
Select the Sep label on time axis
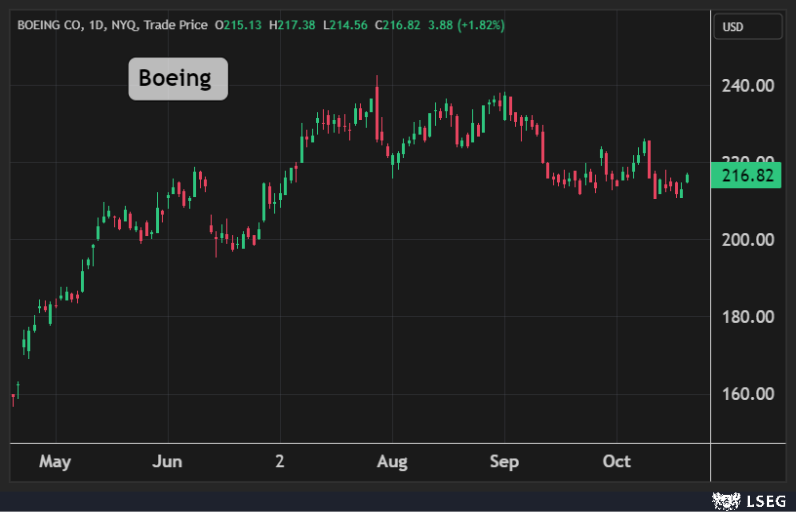505,461
